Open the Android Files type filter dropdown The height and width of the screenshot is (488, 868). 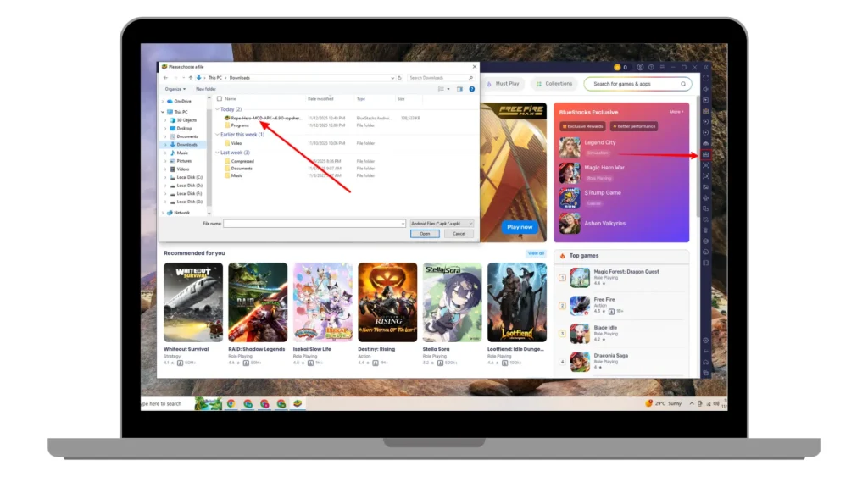click(x=441, y=224)
